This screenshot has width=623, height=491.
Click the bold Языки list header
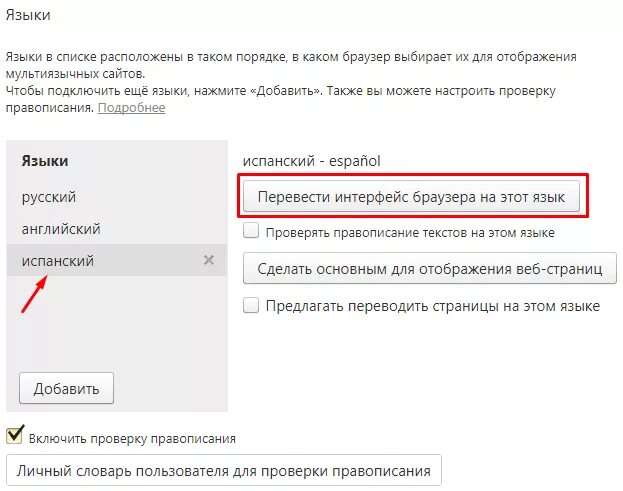click(x=45, y=161)
